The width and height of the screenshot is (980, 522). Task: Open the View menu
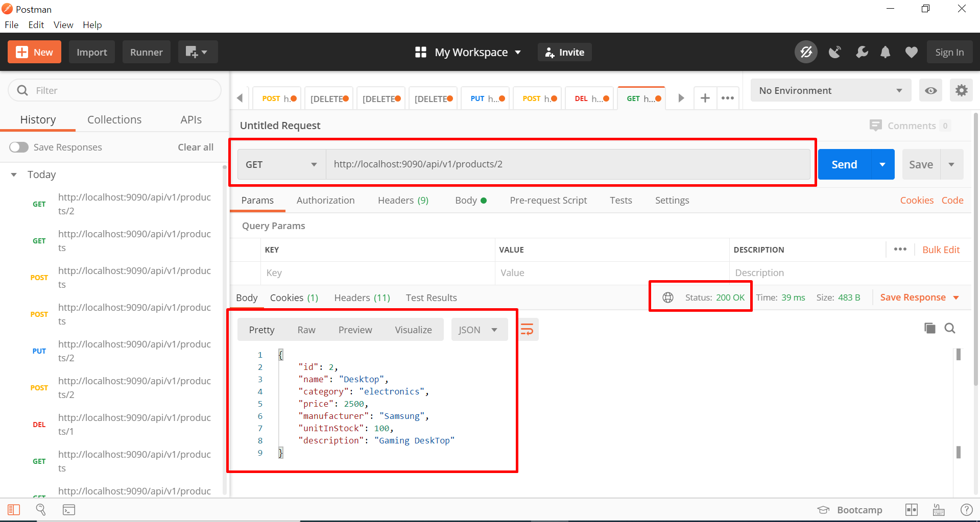click(63, 24)
